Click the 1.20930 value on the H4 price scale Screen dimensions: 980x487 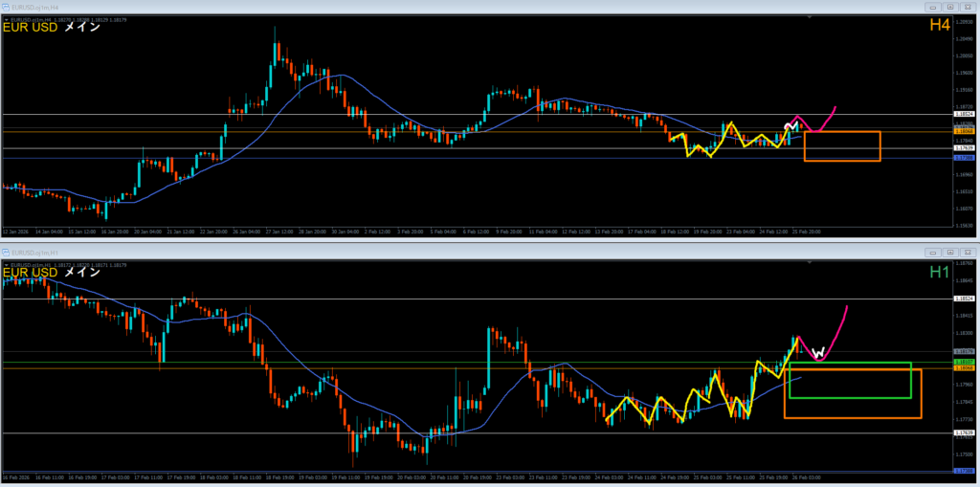coord(963,21)
